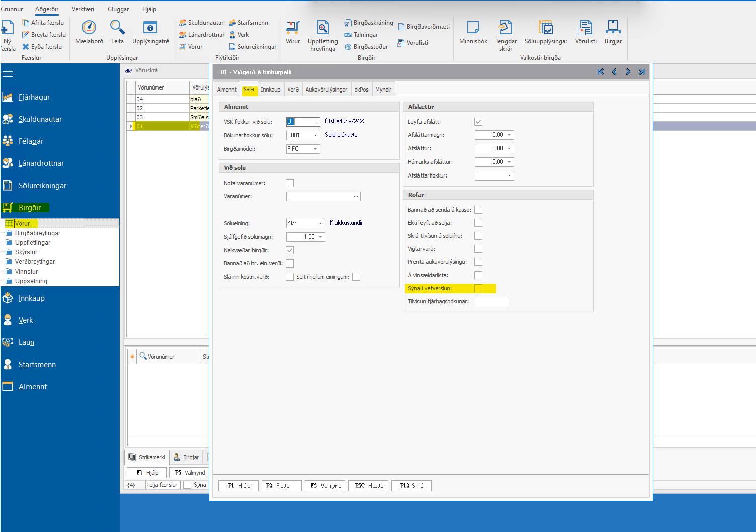Image resolution: width=756 pixels, height=532 pixels.
Task: Open the Sjálfgefið sölumagn dropdown
Action: 320,237
